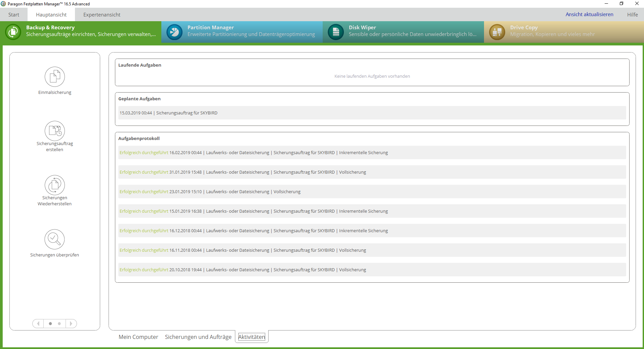Select the Aktivitäten tab
This screenshot has width=644, height=349.
coord(252,337)
